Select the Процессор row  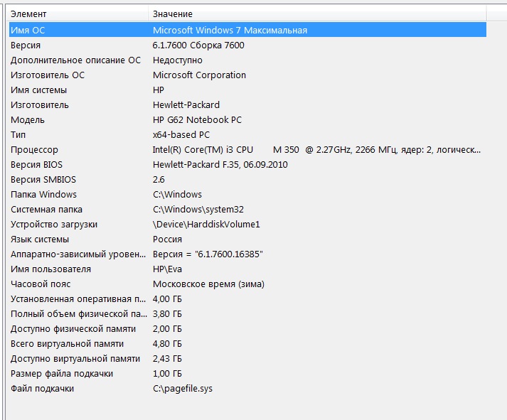pos(247,149)
